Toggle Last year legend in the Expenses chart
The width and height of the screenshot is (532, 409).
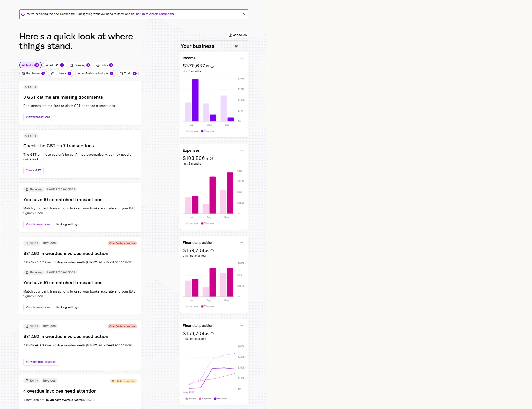(192, 224)
